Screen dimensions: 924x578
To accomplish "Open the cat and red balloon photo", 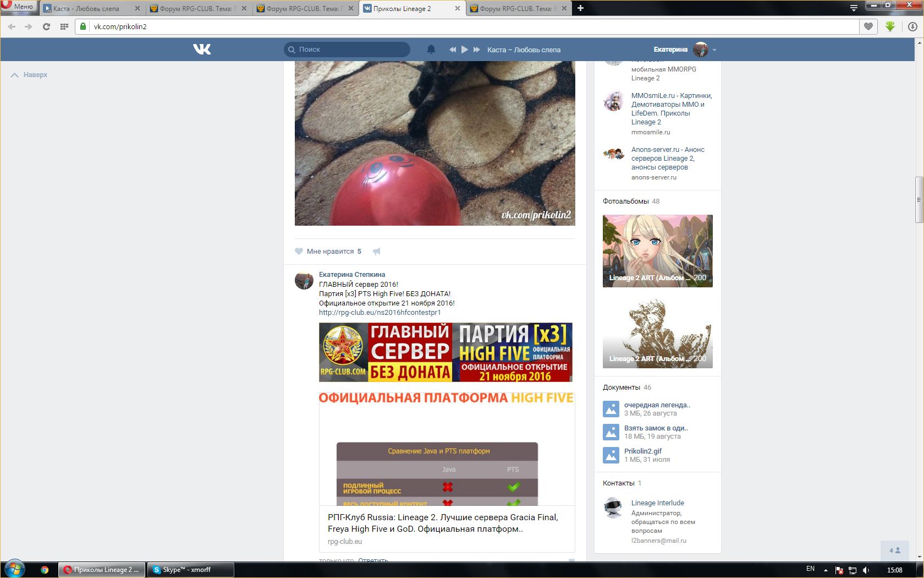I will (x=435, y=143).
